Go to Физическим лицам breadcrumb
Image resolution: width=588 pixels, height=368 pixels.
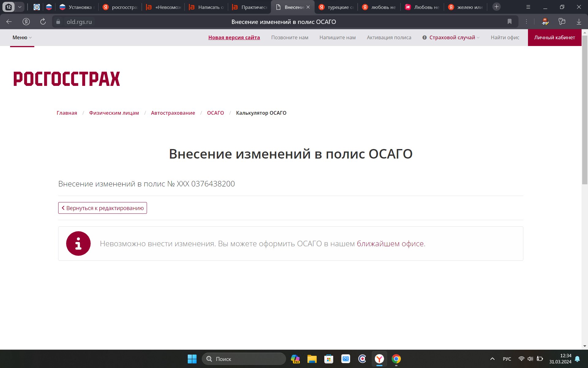(114, 113)
